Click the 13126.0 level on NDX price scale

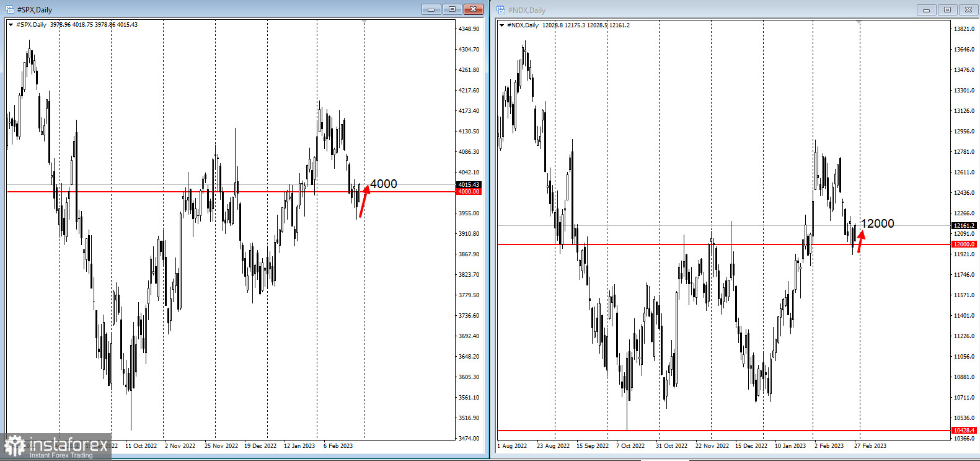click(x=964, y=111)
